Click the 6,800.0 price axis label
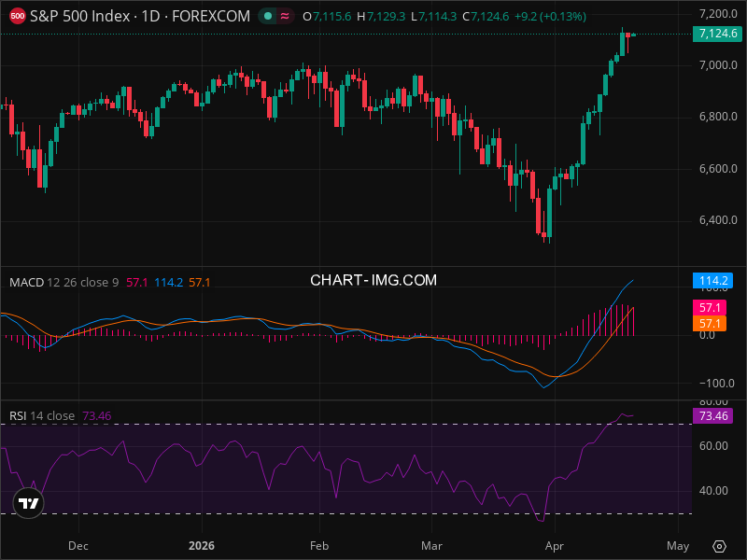This screenshot has width=747, height=560. [x=718, y=117]
